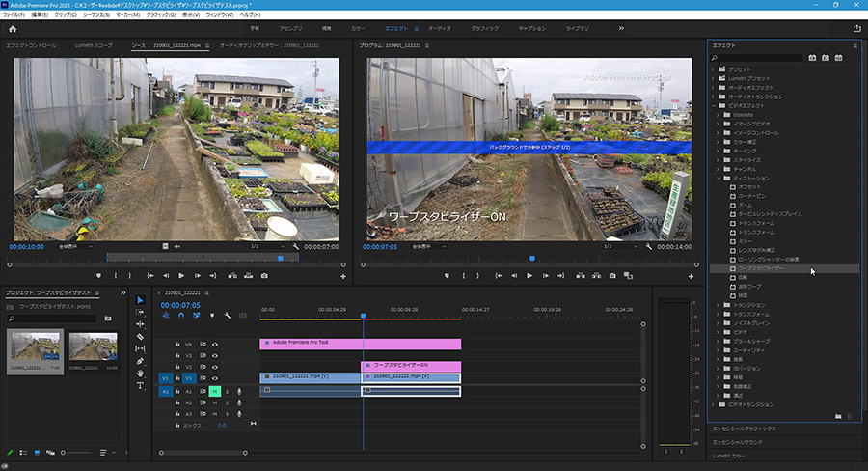The width and height of the screenshot is (868, 471).
Task: Select the Selection tool in the tools panel
Action: tap(140, 300)
